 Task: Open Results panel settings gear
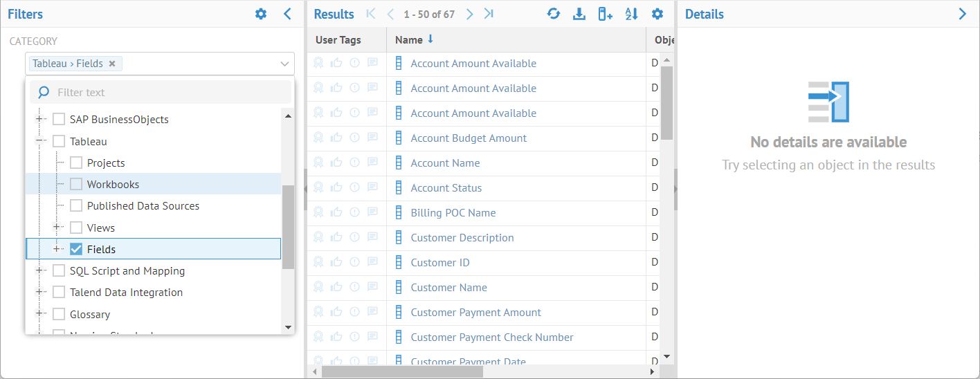657,14
